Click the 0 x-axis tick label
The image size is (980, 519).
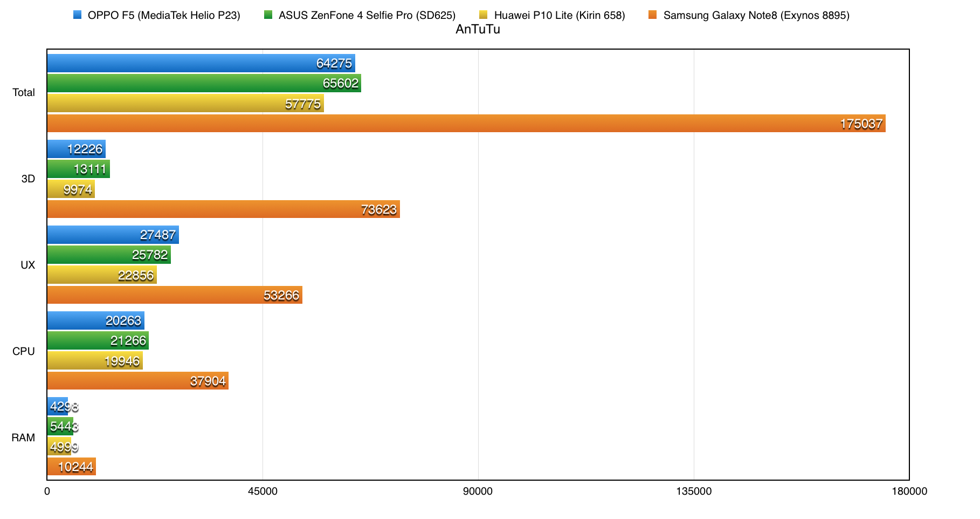(x=47, y=491)
